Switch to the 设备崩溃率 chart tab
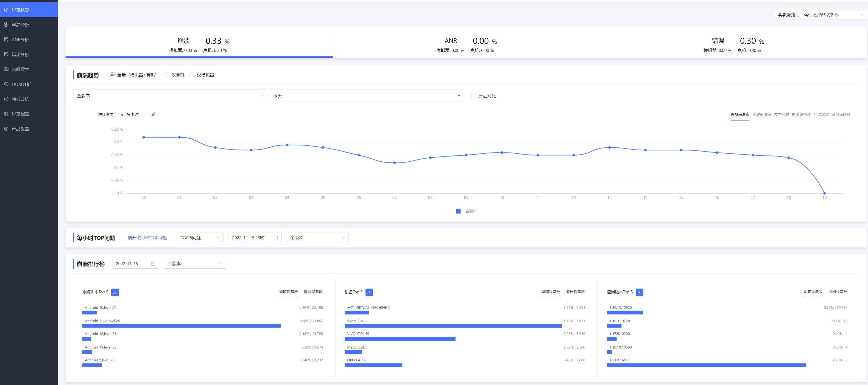 coord(740,115)
